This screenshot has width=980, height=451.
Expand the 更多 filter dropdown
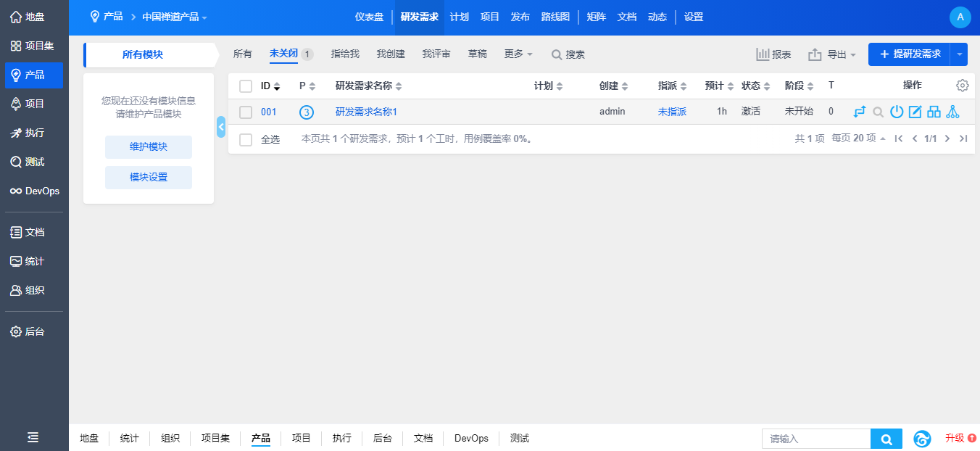tap(518, 54)
